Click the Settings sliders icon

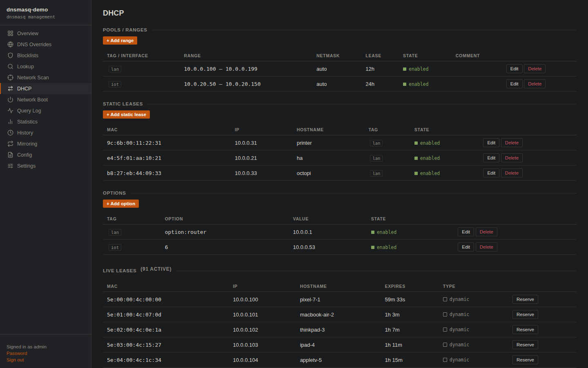10,166
